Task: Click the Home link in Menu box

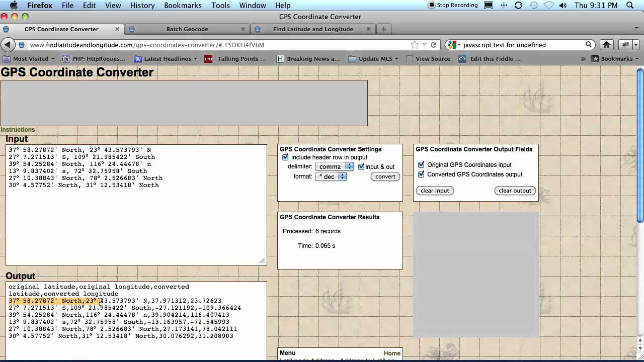Action: pos(392,353)
